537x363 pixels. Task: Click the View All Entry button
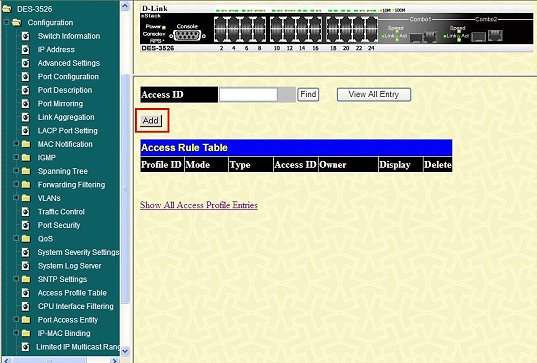(x=374, y=95)
